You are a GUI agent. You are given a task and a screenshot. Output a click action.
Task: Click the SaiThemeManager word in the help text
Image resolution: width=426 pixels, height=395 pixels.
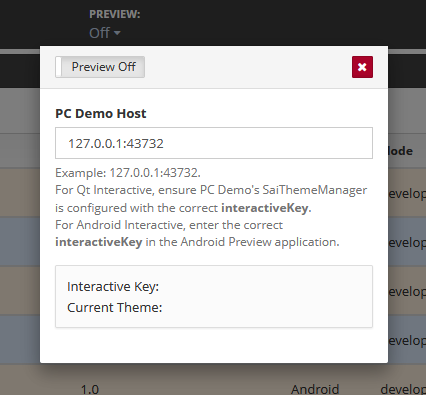coord(315,190)
